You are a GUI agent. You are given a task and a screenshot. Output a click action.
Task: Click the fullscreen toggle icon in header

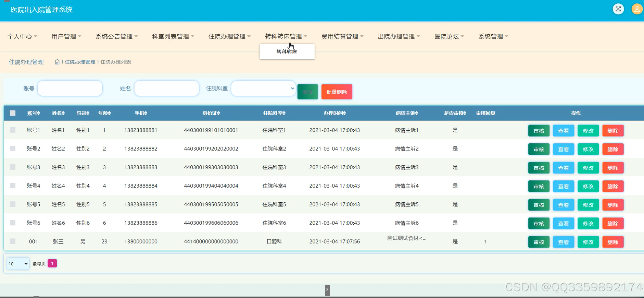(x=618, y=9)
